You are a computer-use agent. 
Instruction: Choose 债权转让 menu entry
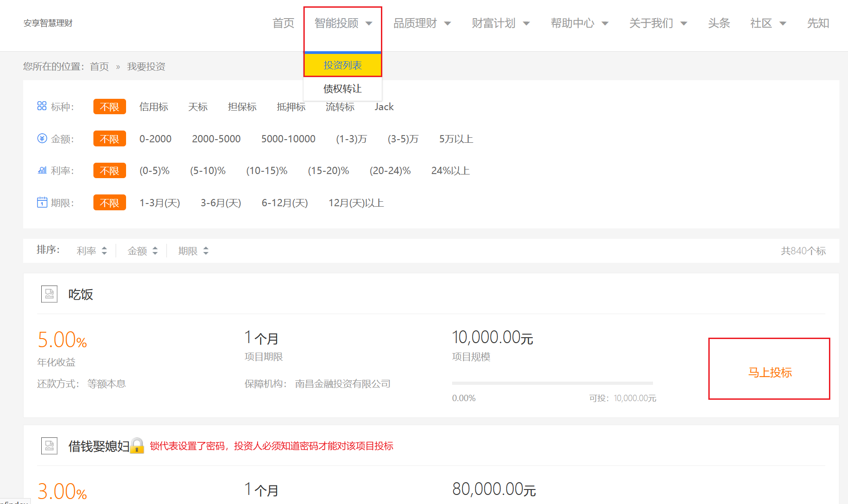point(342,89)
